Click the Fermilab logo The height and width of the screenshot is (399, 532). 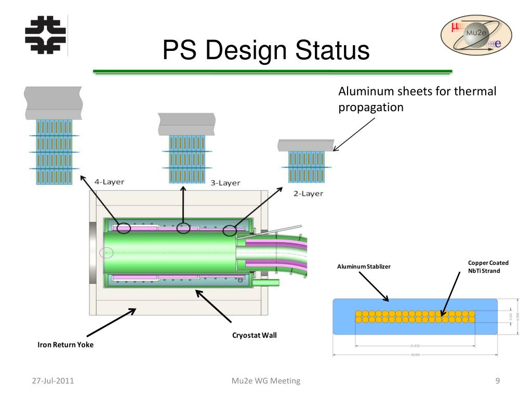pos(46,35)
